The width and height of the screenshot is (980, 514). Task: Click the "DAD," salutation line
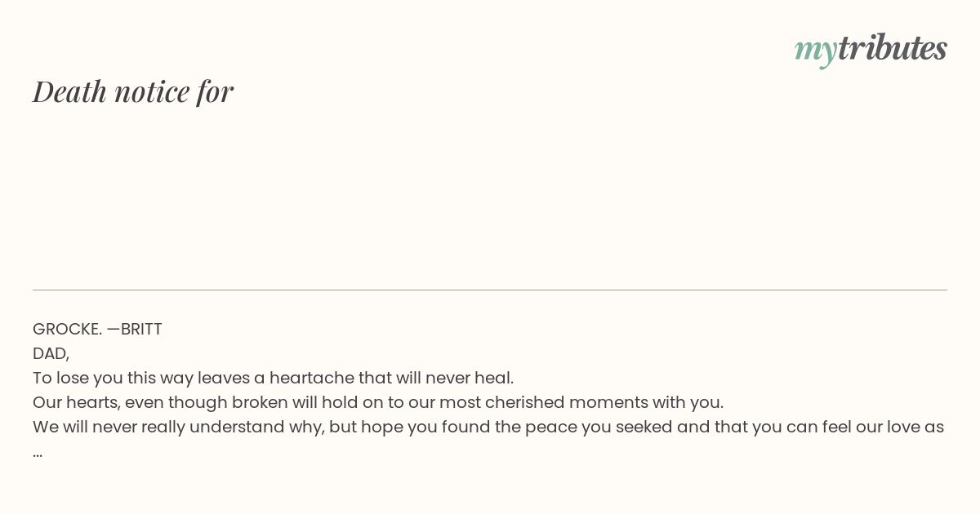pos(51,354)
